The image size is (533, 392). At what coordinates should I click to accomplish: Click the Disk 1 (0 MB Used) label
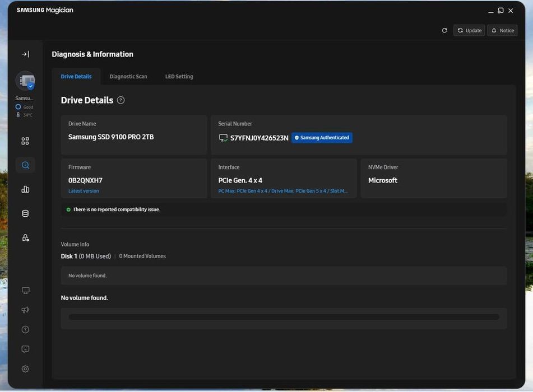point(86,256)
